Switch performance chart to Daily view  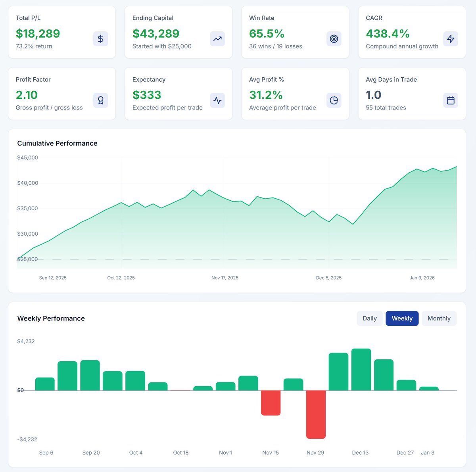point(370,319)
